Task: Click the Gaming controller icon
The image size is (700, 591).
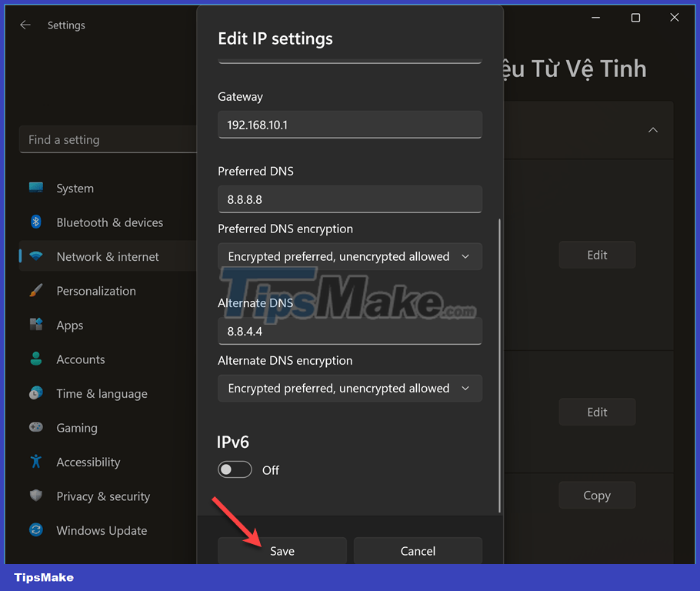Action: click(35, 428)
